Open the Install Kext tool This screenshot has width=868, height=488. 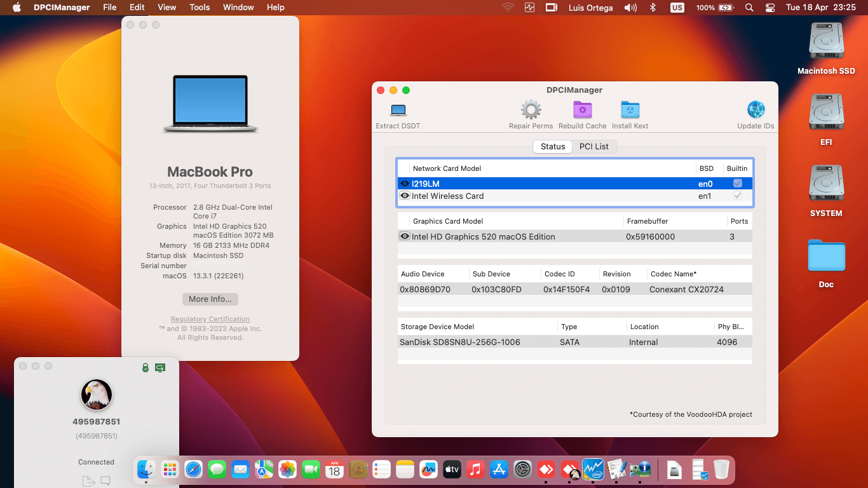(x=630, y=110)
